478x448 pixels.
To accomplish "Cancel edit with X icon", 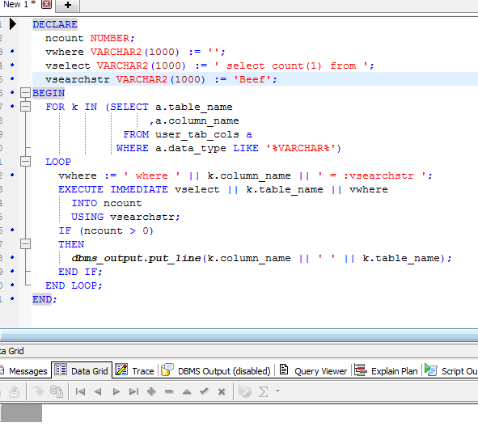I will coord(222,391).
